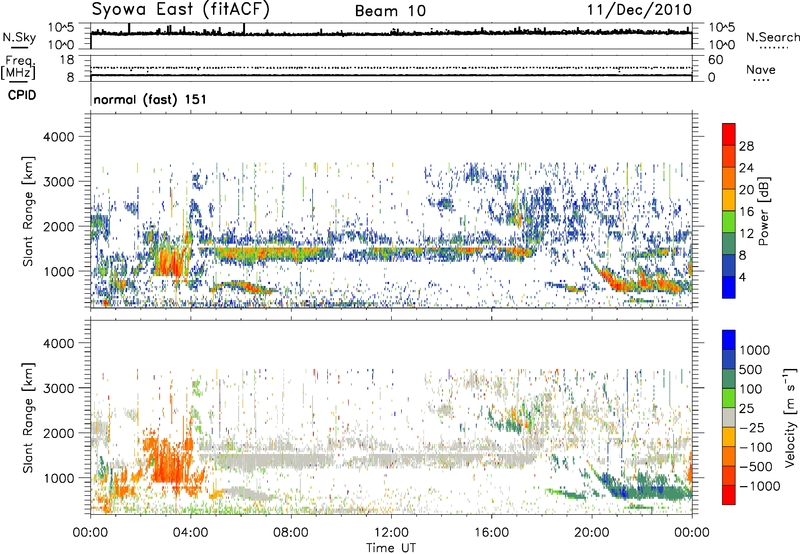The height and width of the screenshot is (554, 800).
Task: Click the "Nave" legend label
Action: coord(761,69)
